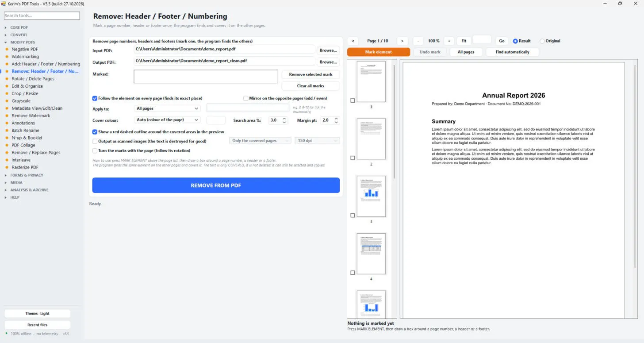Open the Only the covered pages dropdown

261,141
